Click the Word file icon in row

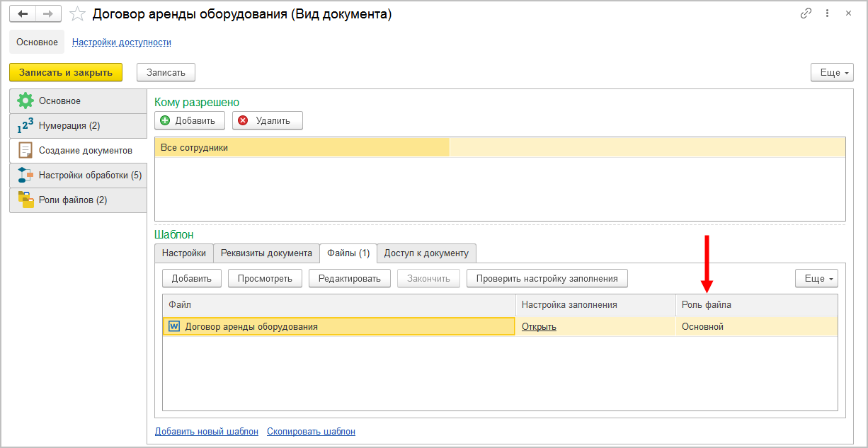pos(173,326)
